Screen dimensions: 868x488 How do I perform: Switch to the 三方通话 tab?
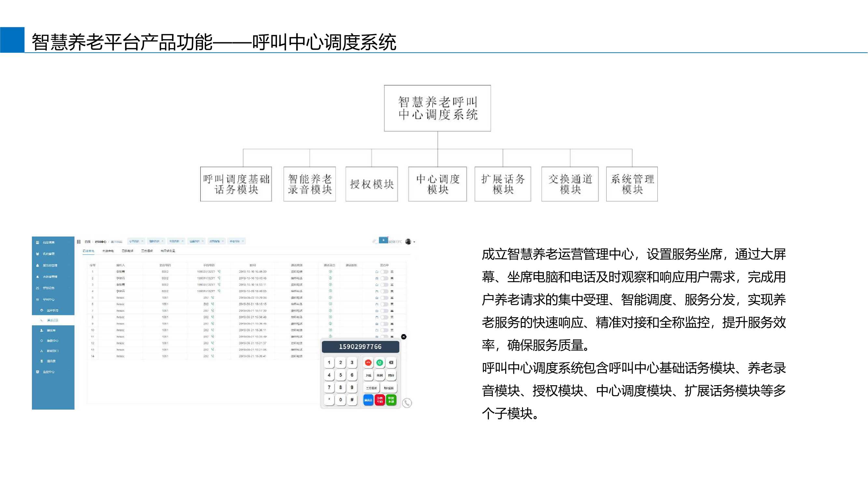coord(147,251)
